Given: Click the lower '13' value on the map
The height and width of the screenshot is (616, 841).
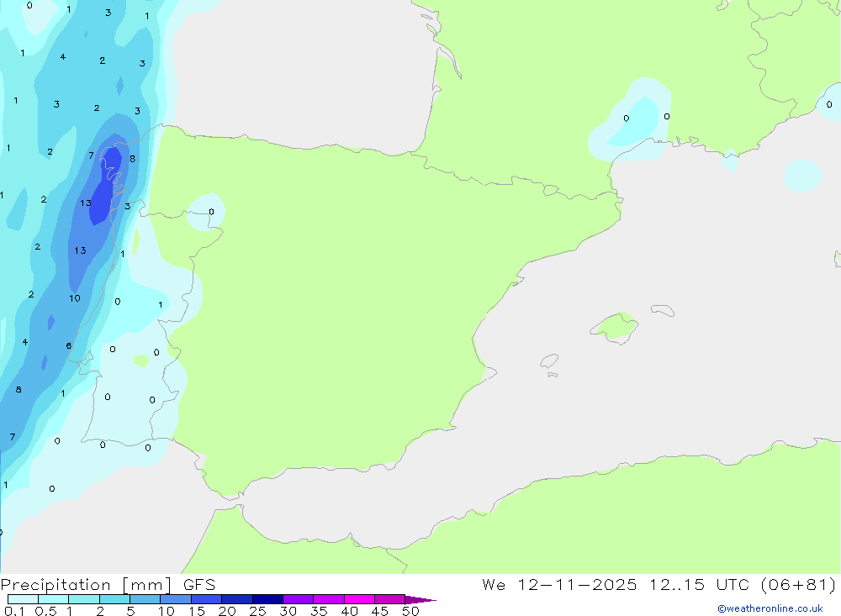Looking at the screenshot, I should pyautogui.click(x=81, y=250).
